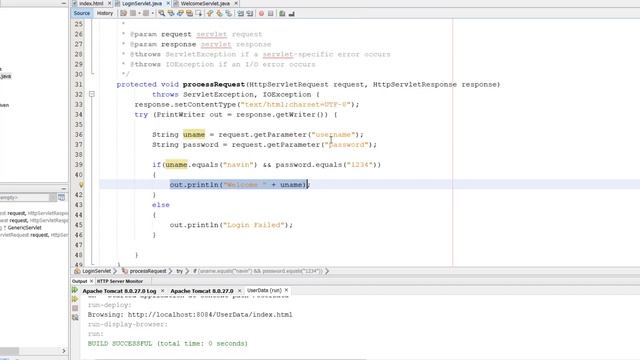Click Shift Line Left icon

coord(240,13)
